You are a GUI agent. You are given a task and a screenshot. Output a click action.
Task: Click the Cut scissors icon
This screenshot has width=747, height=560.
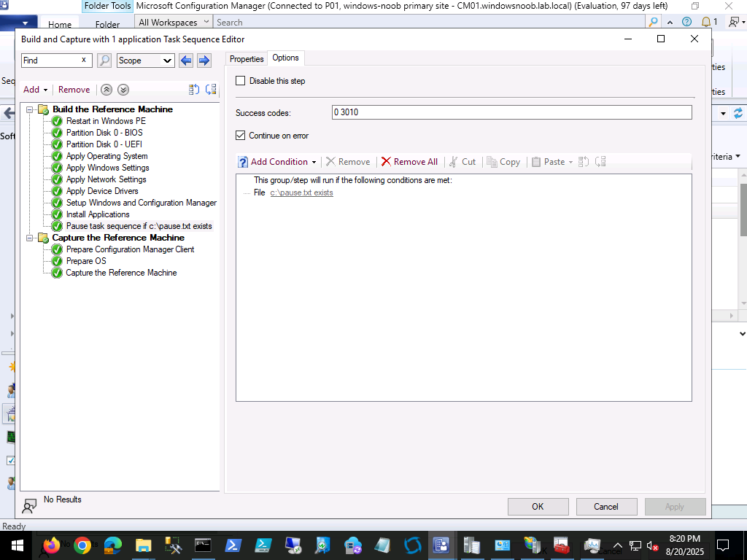point(453,162)
